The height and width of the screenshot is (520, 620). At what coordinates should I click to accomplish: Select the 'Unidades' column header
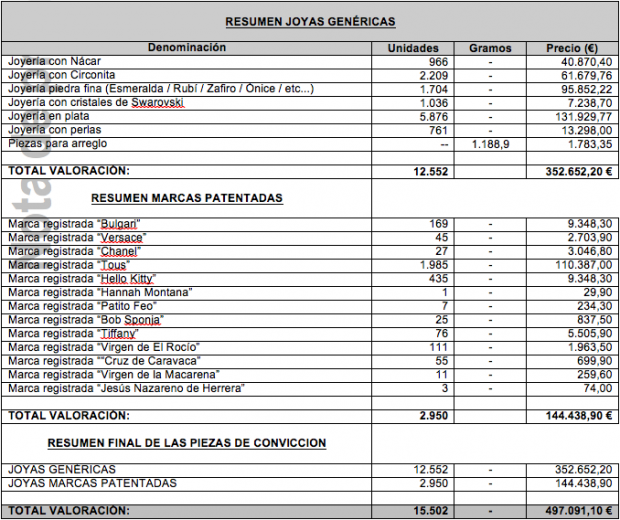point(413,48)
